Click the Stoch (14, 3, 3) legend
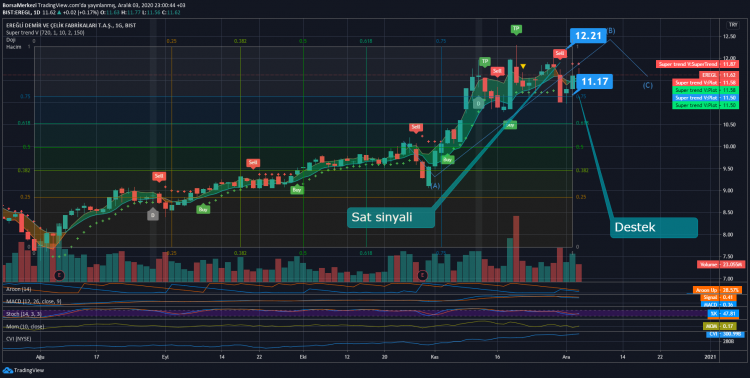 point(23,314)
